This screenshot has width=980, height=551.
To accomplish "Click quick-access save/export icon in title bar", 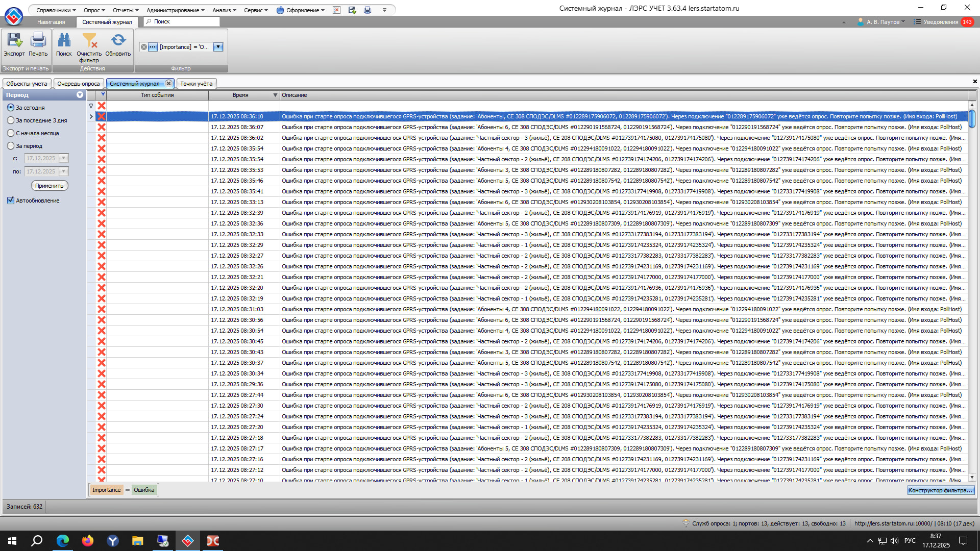I will click(x=352, y=10).
